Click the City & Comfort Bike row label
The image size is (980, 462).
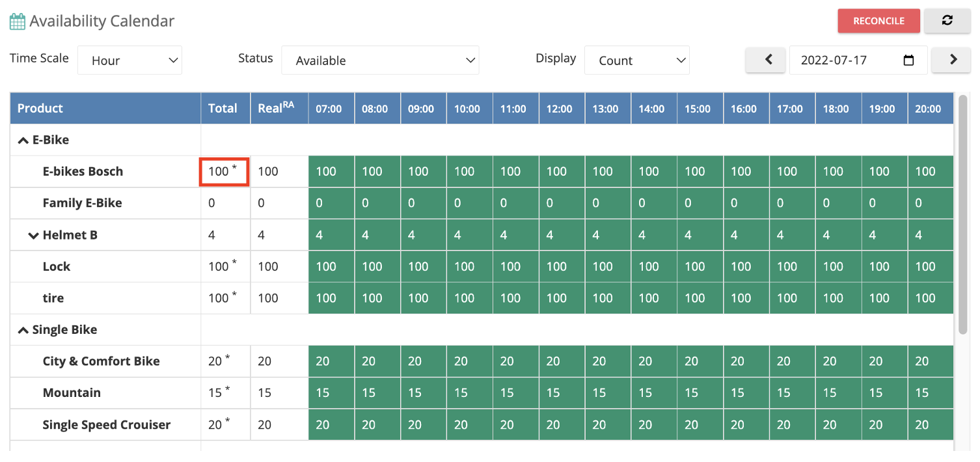pos(101,362)
